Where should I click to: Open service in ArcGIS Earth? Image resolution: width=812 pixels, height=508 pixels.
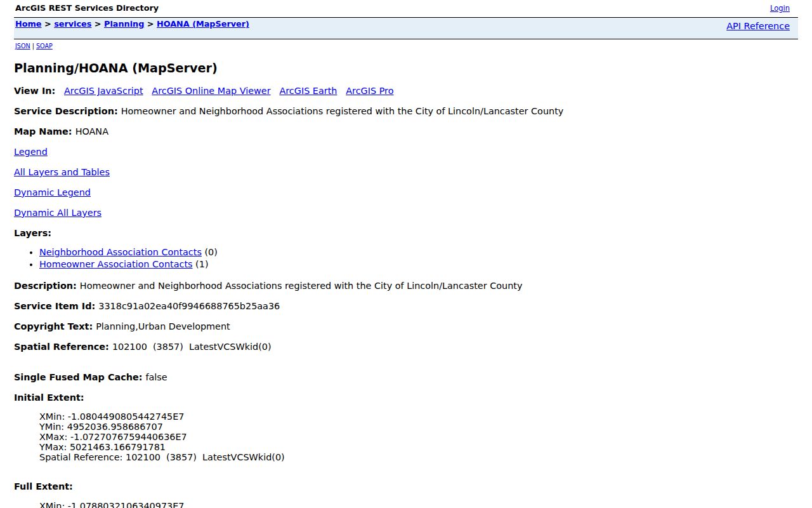(308, 91)
